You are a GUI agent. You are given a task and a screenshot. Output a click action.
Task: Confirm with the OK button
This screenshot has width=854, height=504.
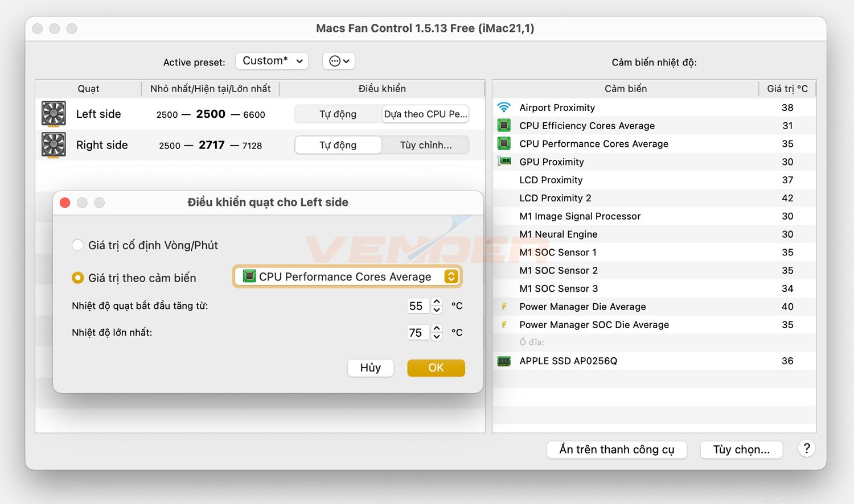tap(436, 367)
